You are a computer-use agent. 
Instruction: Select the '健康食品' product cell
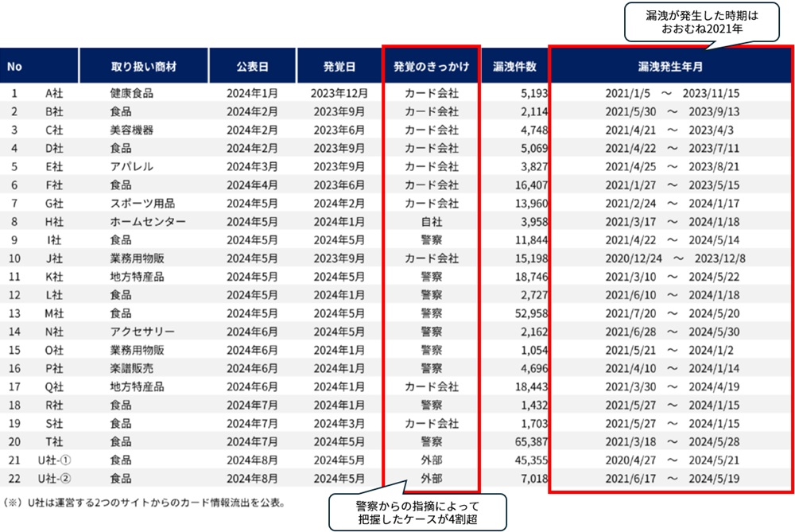[131, 93]
